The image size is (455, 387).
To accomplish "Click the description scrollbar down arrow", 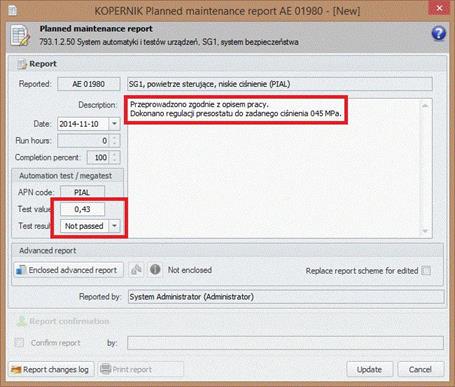I will [x=425, y=231].
